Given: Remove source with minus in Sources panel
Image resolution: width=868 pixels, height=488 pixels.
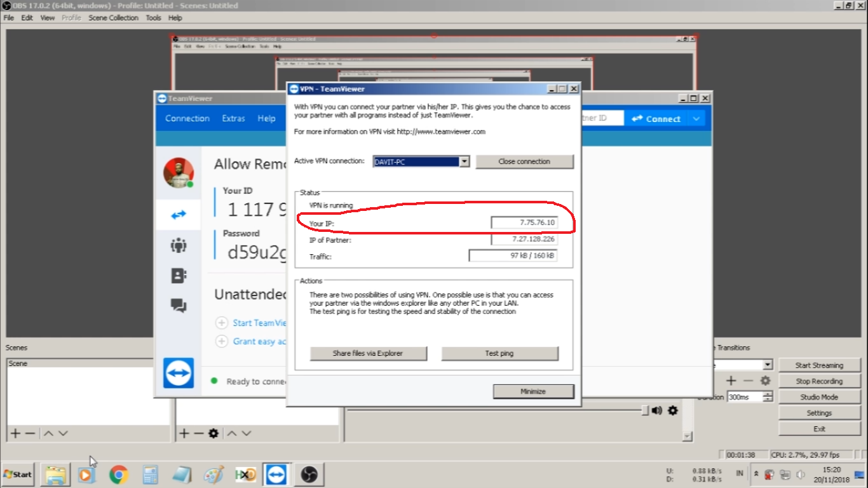Looking at the screenshot, I should point(199,433).
